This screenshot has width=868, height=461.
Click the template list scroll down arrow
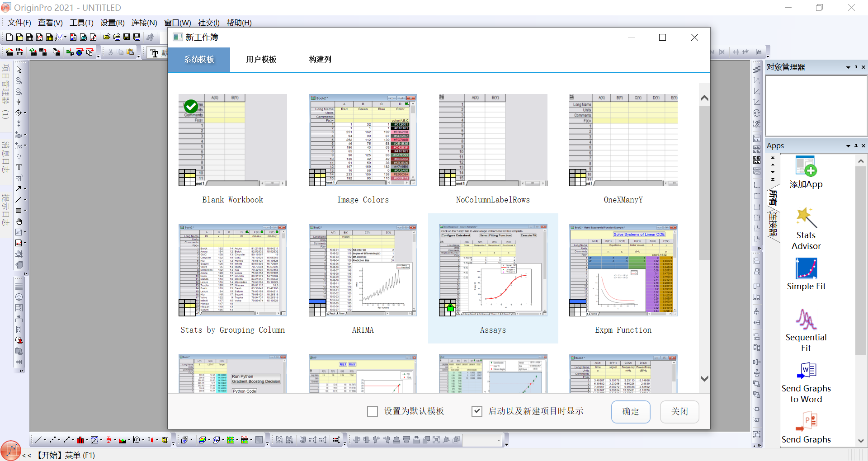[x=704, y=378]
